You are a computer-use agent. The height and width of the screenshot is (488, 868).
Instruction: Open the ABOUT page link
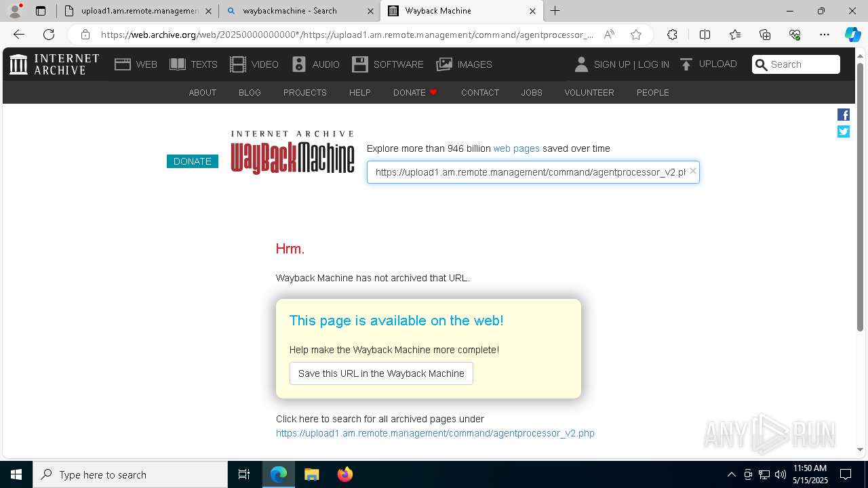coord(203,92)
